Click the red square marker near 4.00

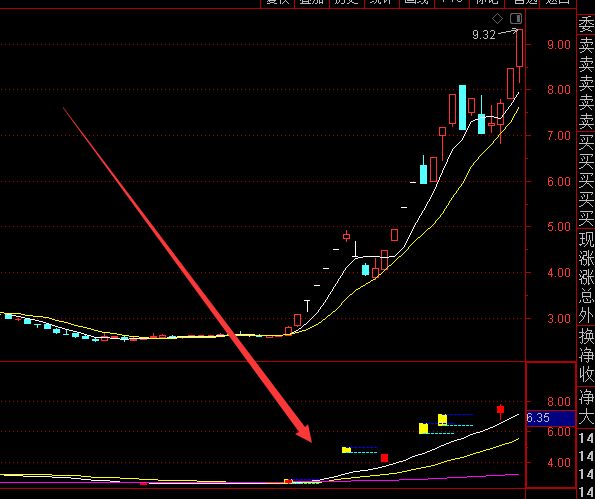coord(384,458)
